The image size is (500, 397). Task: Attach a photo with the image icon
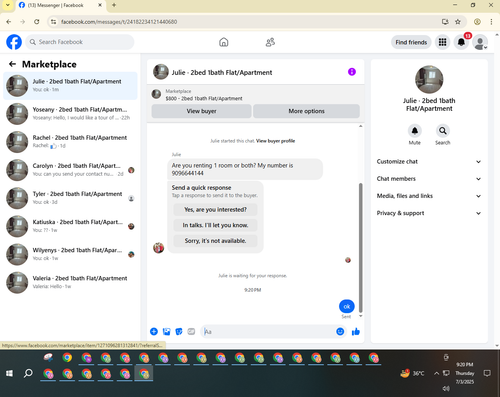pos(166,331)
